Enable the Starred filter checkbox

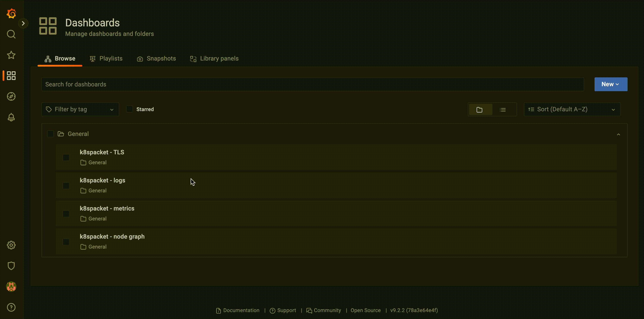coord(130,109)
